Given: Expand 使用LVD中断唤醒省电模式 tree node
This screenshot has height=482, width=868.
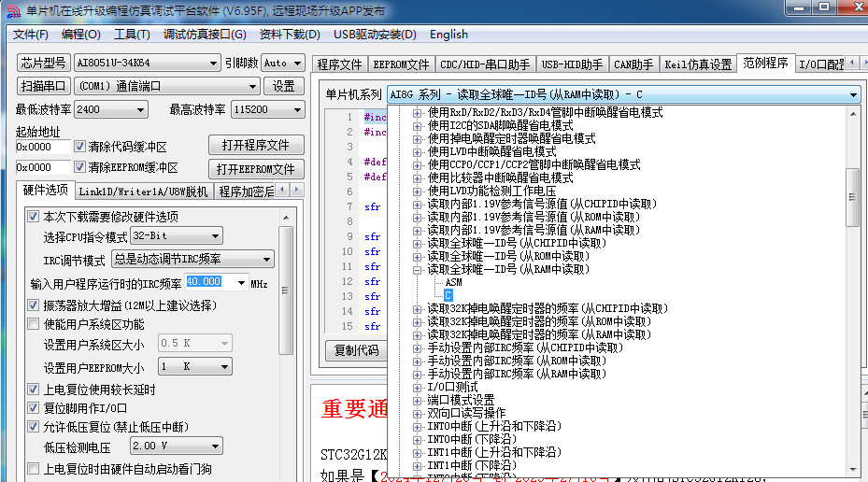Looking at the screenshot, I should pos(417,152).
